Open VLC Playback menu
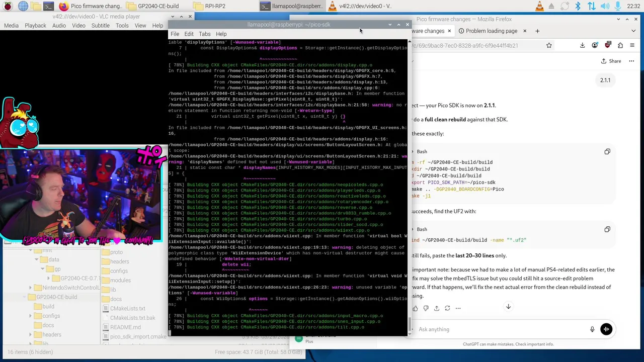Screen dimensions: 644x362 pyautogui.click(x=35, y=26)
